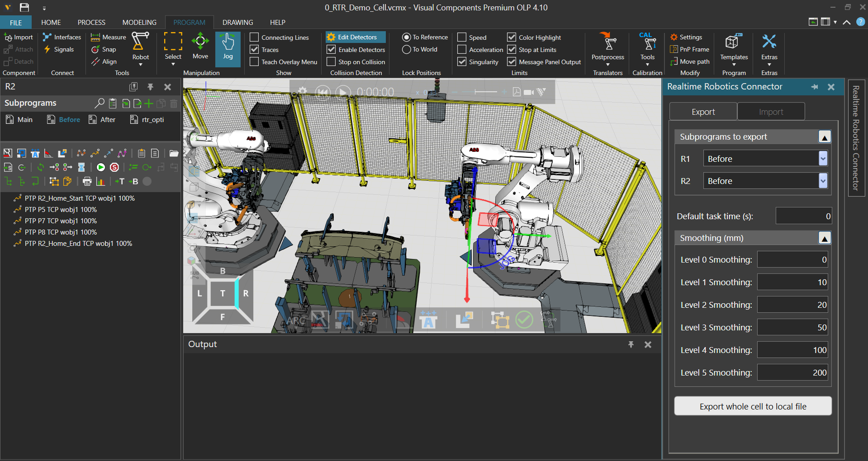Screen dimensions: 868x461
Task: Open the Select tool dropdown
Action: (x=173, y=64)
